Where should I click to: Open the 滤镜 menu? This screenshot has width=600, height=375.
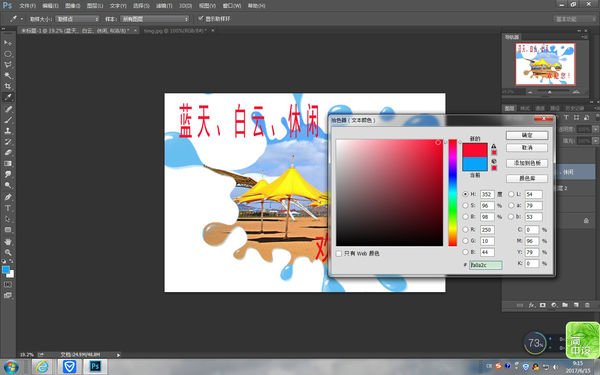164,6
